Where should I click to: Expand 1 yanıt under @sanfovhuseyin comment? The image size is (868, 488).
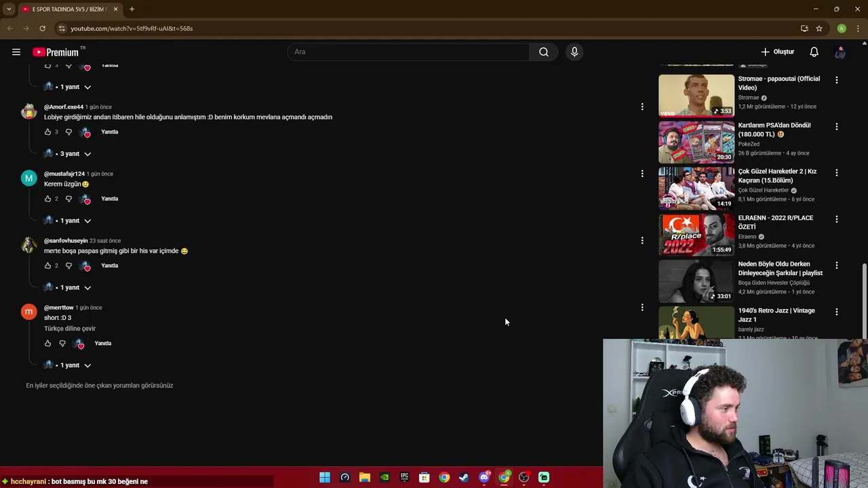(67, 288)
